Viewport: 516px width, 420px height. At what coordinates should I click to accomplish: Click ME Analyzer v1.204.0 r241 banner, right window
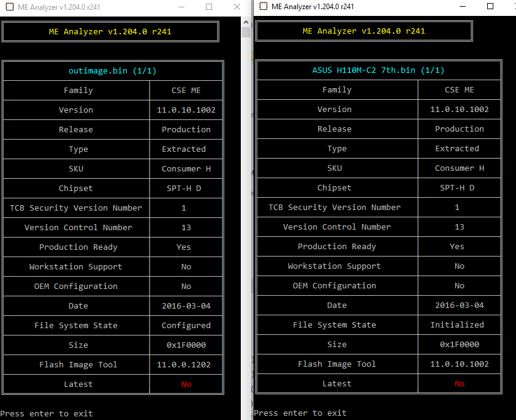[363, 31]
